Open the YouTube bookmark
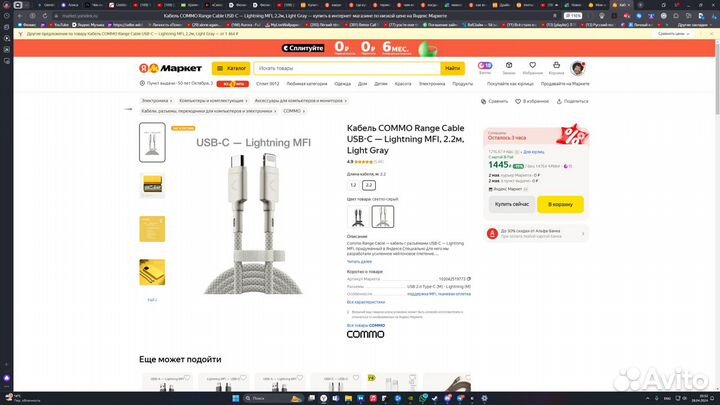This screenshot has height=405, width=720. (59, 25)
